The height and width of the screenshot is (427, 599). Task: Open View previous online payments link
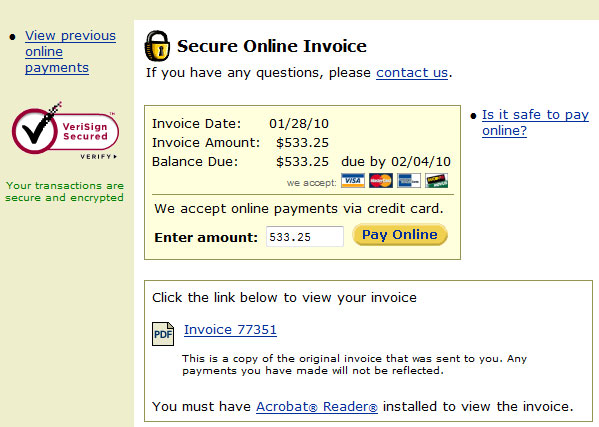click(70, 52)
